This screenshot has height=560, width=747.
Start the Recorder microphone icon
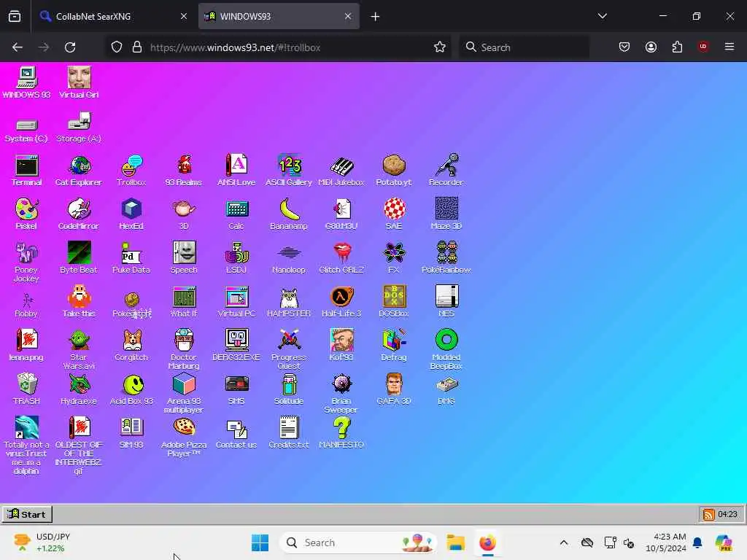(446, 170)
